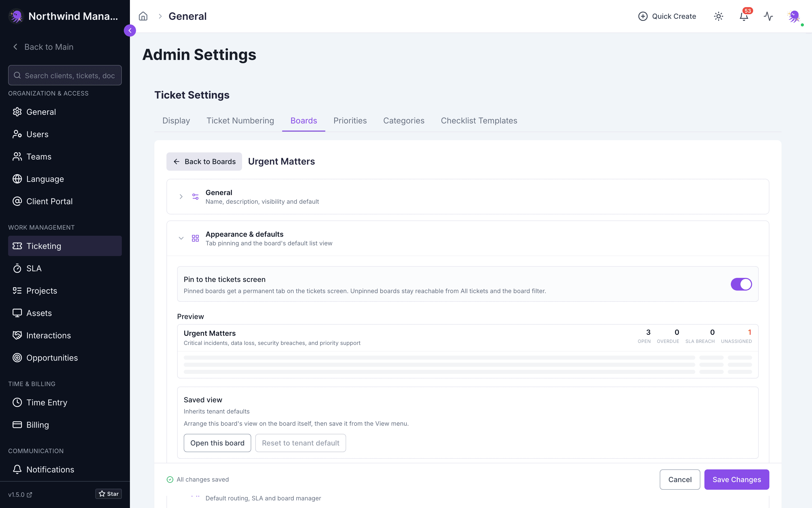
Task: Click the Star button in the sidebar footer
Action: pyautogui.click(x=108, y=494)
